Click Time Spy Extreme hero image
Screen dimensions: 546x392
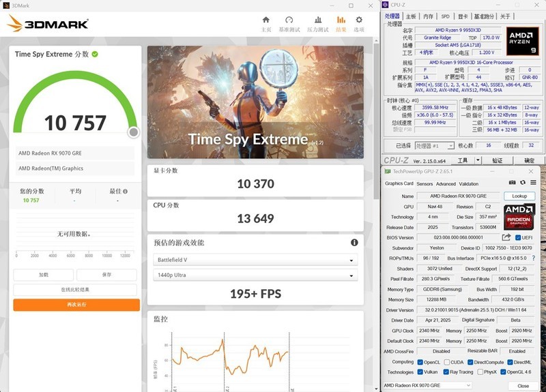pos(255,102)
